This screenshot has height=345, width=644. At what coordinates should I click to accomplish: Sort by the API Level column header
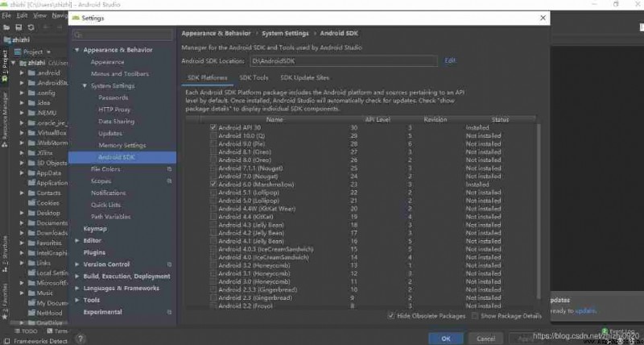tap(378, 119)
